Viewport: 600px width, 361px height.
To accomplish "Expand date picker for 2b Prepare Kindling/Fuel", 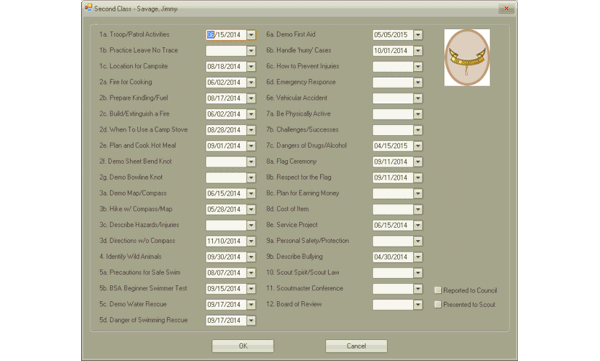I will click(251, 98).
